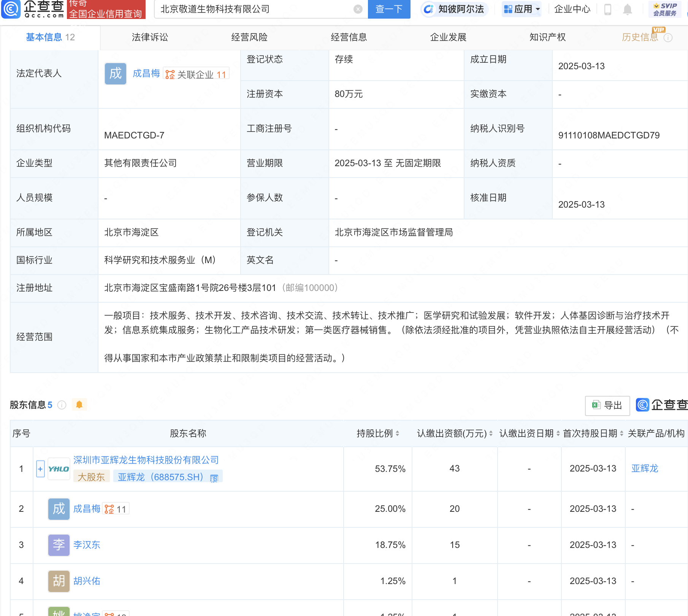Open 知彼阿尔法 AI assistant
The width and height of the screenshot is (688, 616).
(x=454, y=9)
